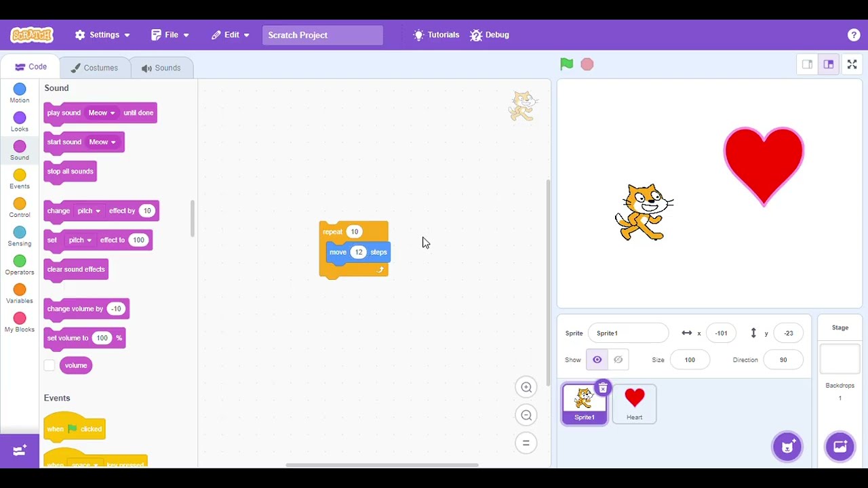868x488 pixels.
Task: Select the Sprite1 thumbnail
Action: click(x=584, y=404)
